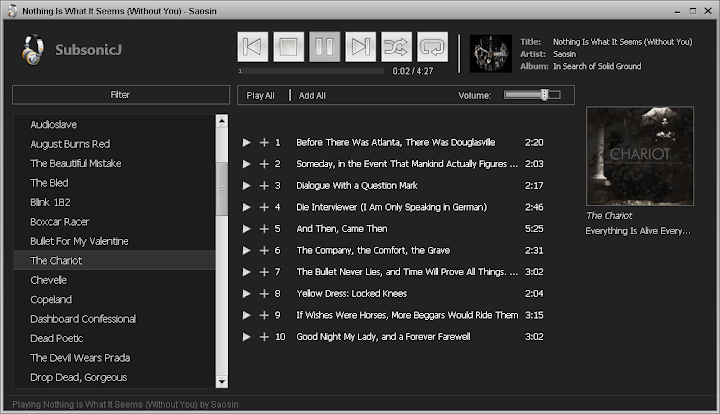Click the elapsed time 0:02 / 4:27
This screenshot has width=720, height=414.
pyautogui.click(x=413, y=71)
